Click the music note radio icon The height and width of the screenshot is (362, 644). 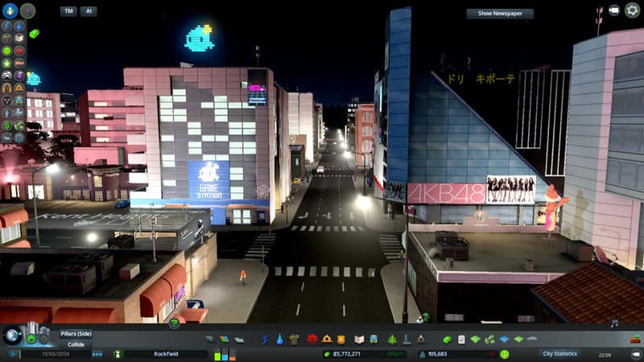click(x=614, y=323)
